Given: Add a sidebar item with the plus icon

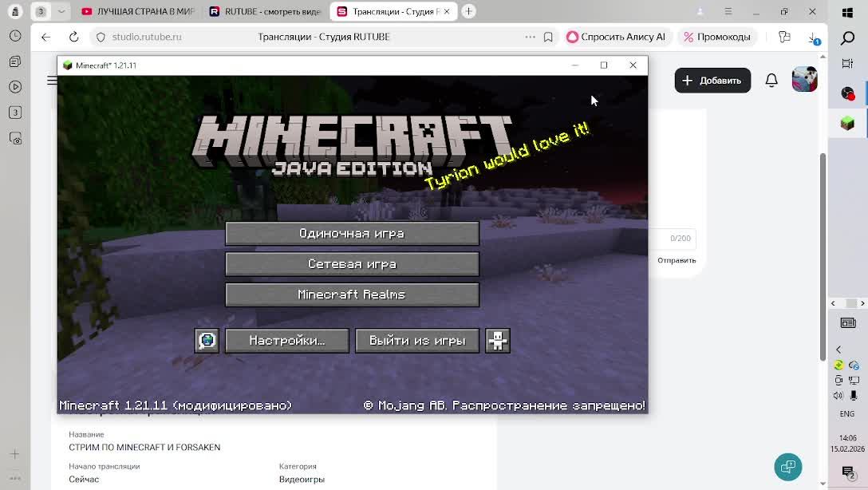Looking at the screenshot, I should point(15,454).
